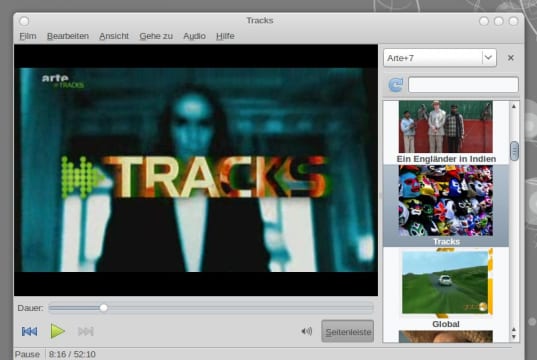Click the partially visible thumbnail below Global
Image resolution: width=537 pixels, height=360 pixels.
(x=446, y=336)
